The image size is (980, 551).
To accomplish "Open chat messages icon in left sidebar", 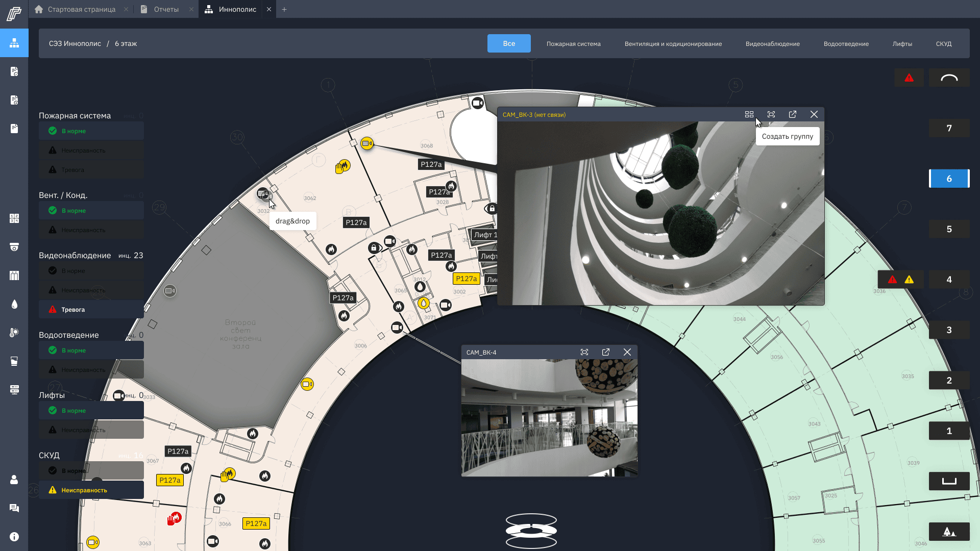I will [14, 508].
